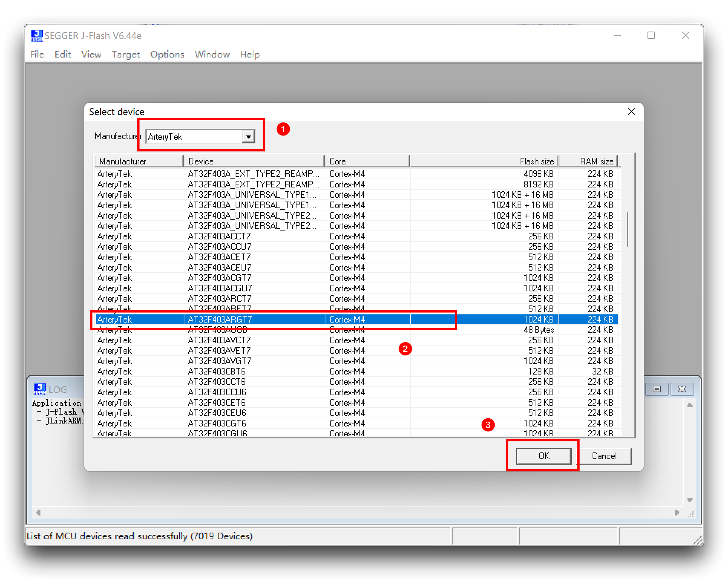Open the Target menu
Viewport: 728px width, 582px height.
(125, 55)
